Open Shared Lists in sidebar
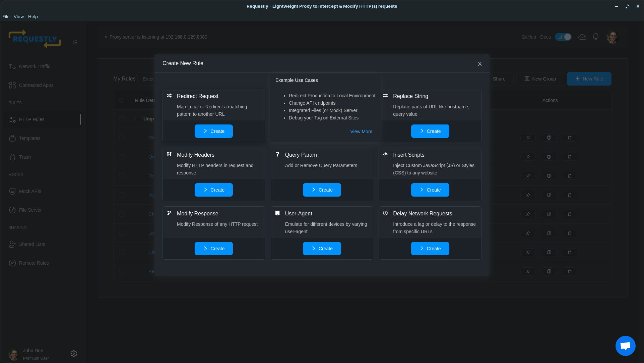644x363 pixels. pos(43,244)
